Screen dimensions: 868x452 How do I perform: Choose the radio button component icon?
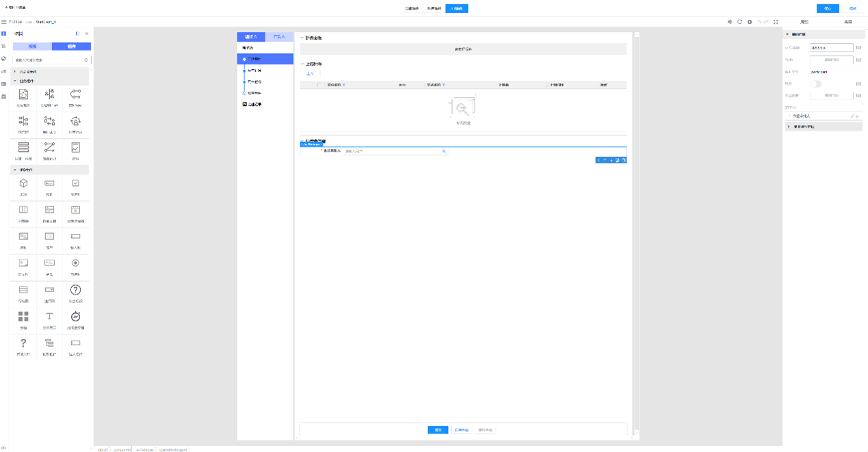75,263
